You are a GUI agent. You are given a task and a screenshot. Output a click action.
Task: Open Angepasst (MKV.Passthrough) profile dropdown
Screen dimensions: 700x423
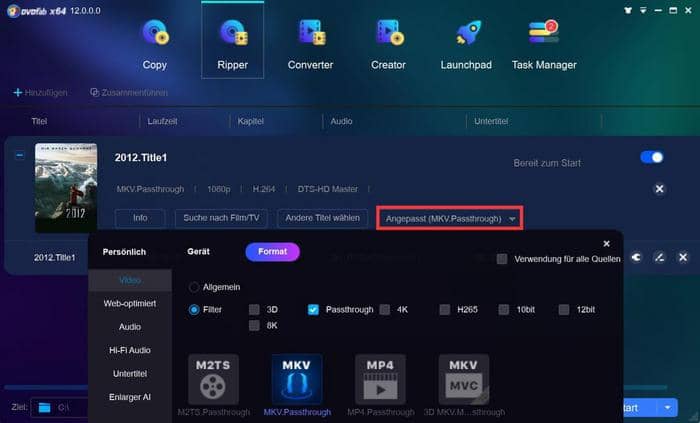pos(450,219)
